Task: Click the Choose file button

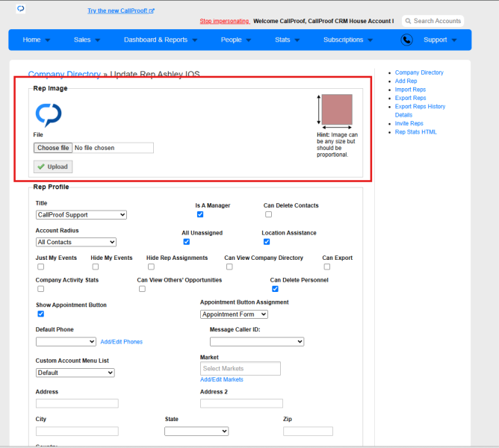Action: (53, 148)
